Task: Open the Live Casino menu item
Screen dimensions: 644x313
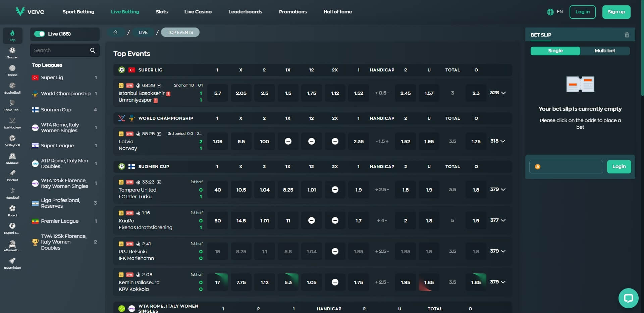Action: click(x=198, y=12)
